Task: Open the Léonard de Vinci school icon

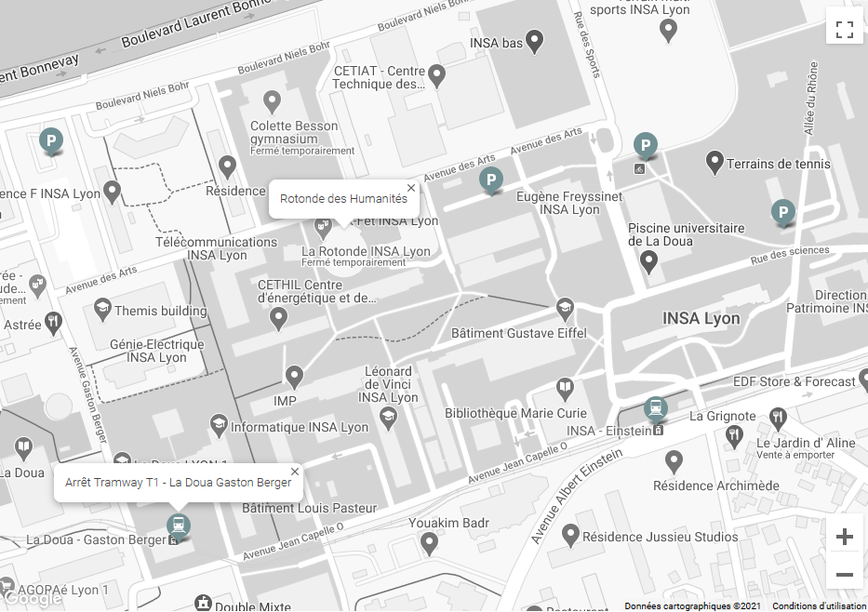Action: pyautogui.click(x=388, y=419)
